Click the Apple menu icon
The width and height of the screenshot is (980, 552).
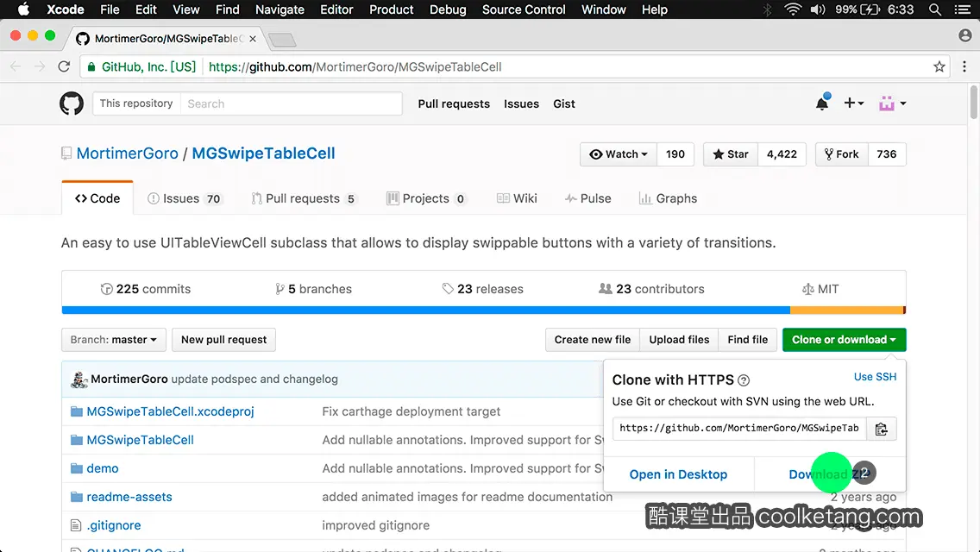tap(23, 9)
